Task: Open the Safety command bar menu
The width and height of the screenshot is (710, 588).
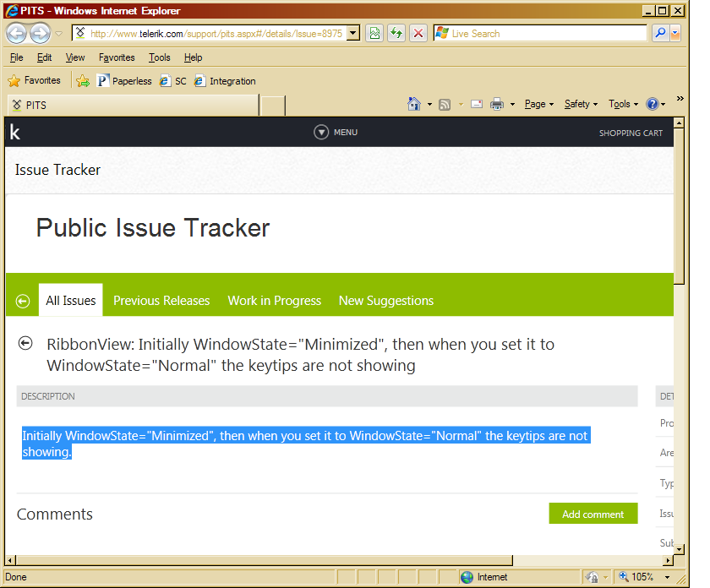Action: [581, 104]
